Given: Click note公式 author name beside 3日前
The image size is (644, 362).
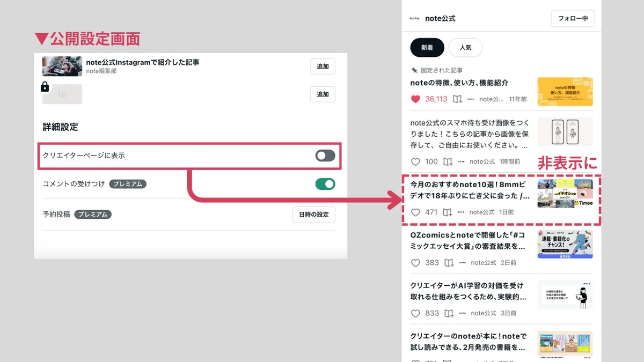Looking at the screenshot, I should click(x=484, y=313).
